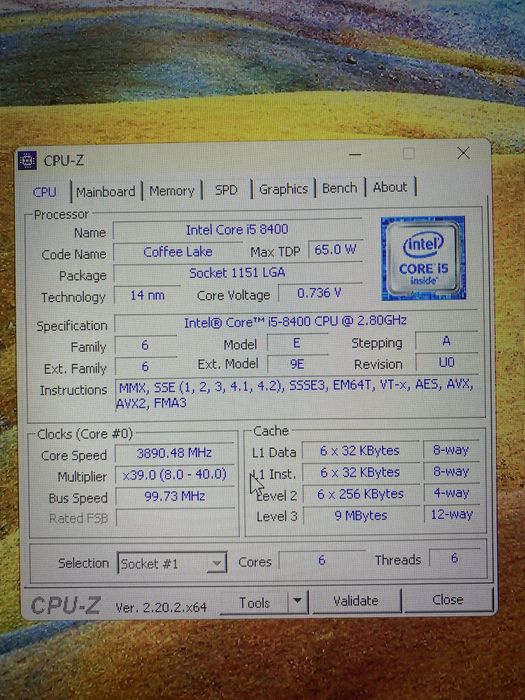Switch to the Graphics tab
The width and height of the screenshot is (525, 700).
pos(283,189)
